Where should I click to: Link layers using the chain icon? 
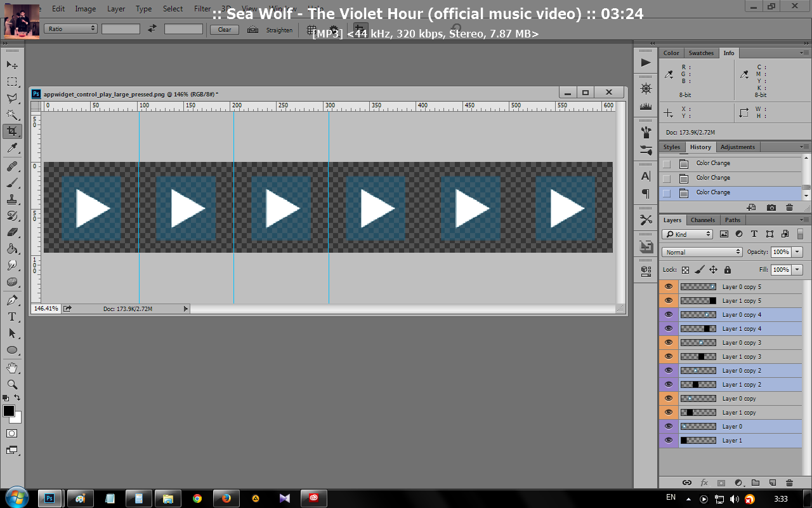click(686, 483)
